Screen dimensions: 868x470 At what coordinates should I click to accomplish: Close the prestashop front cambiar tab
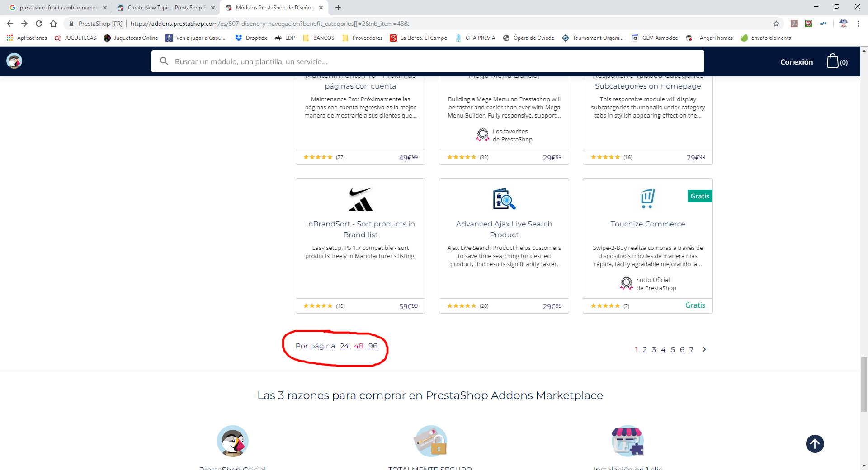(x=105, y=8)
